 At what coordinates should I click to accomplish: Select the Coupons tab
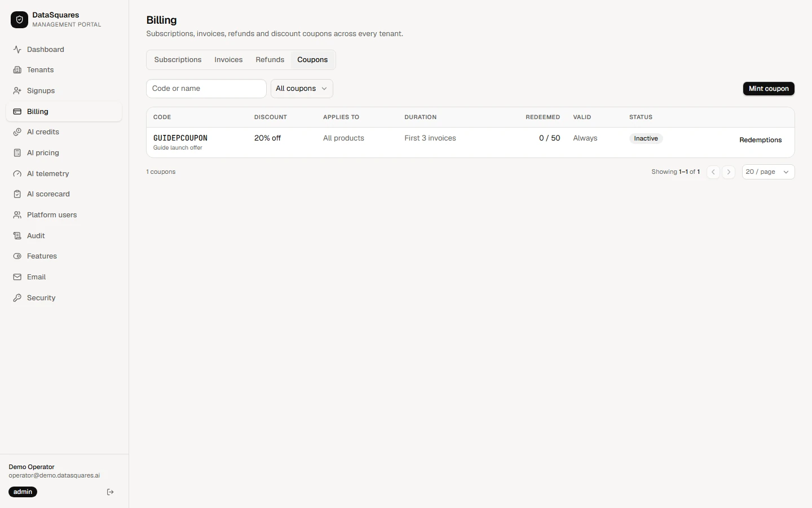[312, 60]
